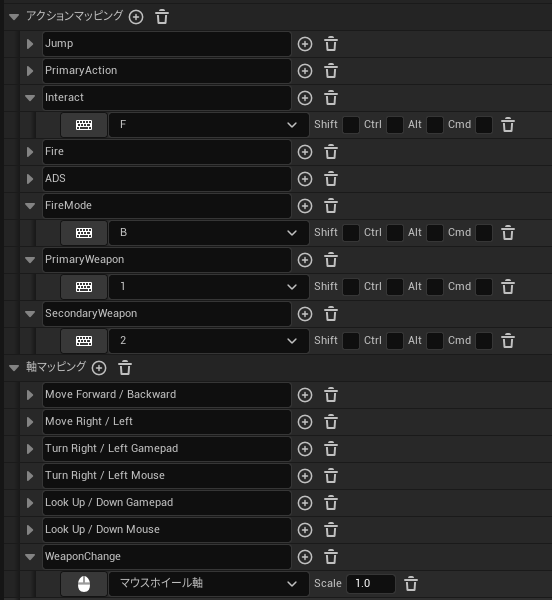Add a key binding to Jump action
This screenshot has height=600, width=552.
click(305, 44)
